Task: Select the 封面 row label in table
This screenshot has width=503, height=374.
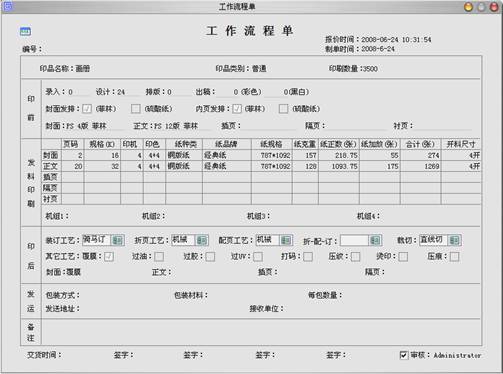Action: tap(51, 155)
